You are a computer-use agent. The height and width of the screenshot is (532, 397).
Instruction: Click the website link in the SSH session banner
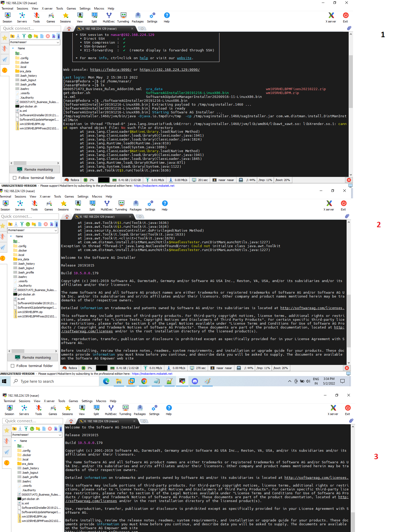184,58
